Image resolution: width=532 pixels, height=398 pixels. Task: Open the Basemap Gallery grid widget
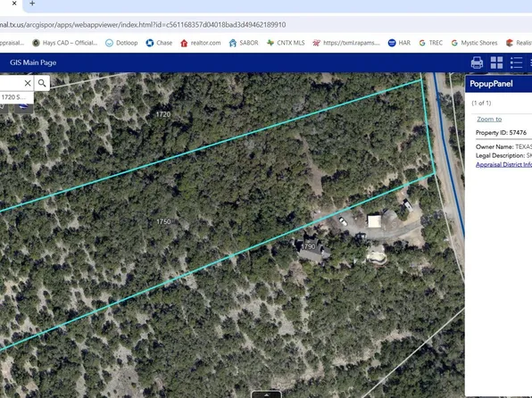tap(496, 62)
